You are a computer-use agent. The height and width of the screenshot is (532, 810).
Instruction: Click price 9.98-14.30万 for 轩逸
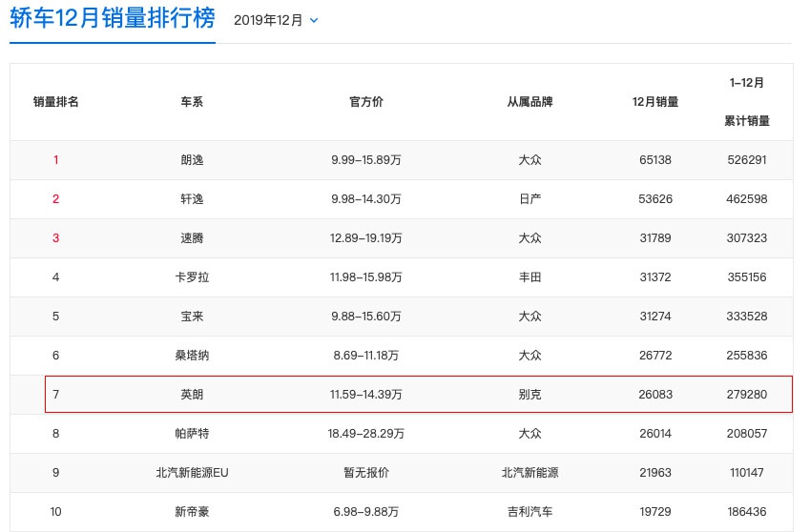tap(366, 199)
